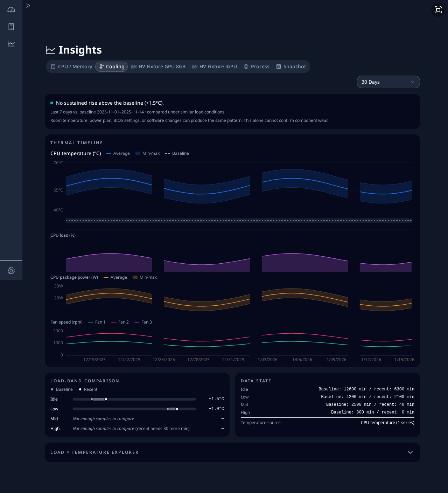448x493 pixels.
Task: Toggle Average legend for CPU package power
Action: point(115,277)
